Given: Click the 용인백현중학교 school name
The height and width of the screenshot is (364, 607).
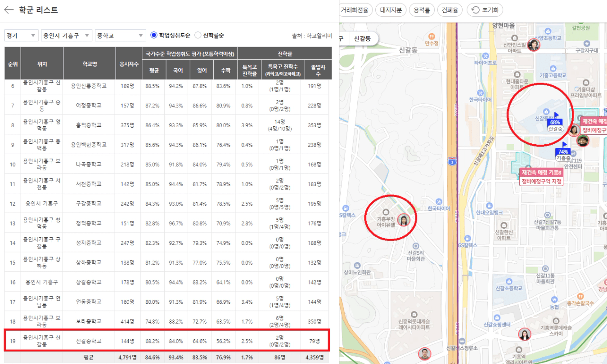Looking at the screenshot, I should pos(89,145).
